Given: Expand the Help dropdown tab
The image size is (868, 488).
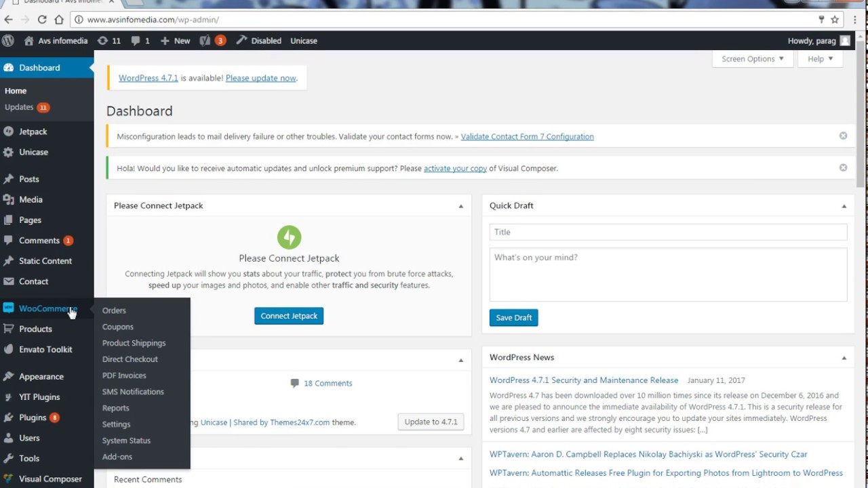Looking at the screenshot, I should (x=821, y=59).
